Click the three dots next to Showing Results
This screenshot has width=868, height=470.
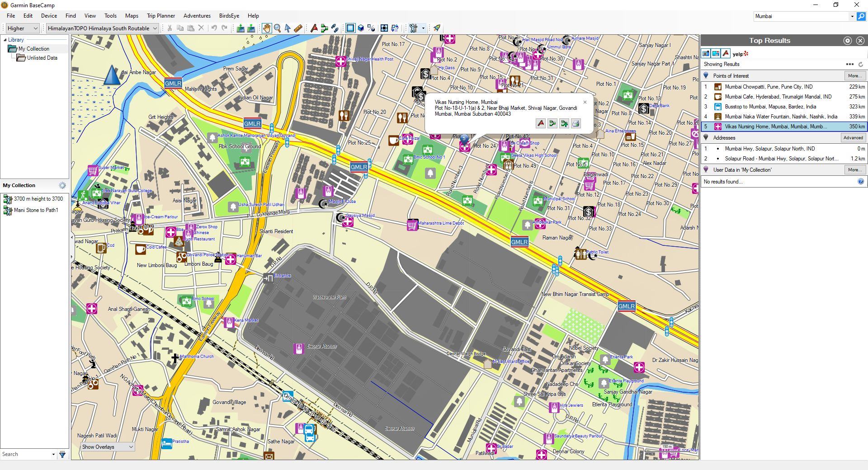point(850,64)
